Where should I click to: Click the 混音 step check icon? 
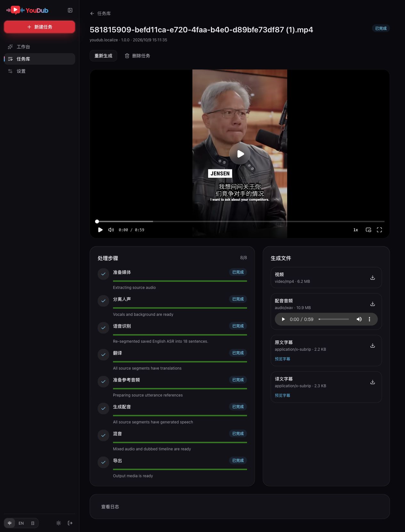point(103,435)
